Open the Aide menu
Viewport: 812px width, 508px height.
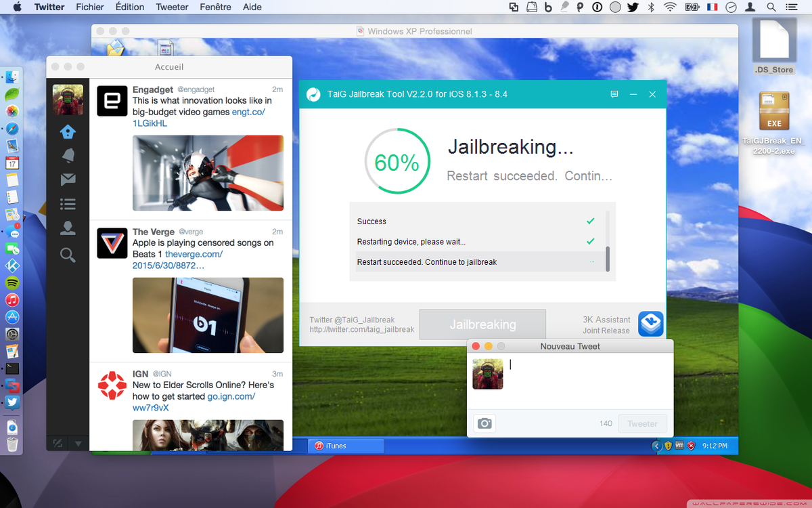click(252, 7)
